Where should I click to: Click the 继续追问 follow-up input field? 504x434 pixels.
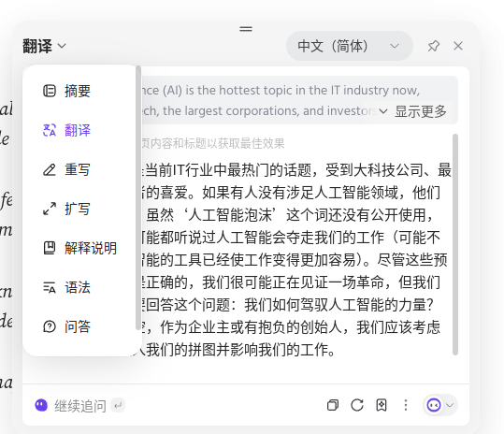coord(80,405)
